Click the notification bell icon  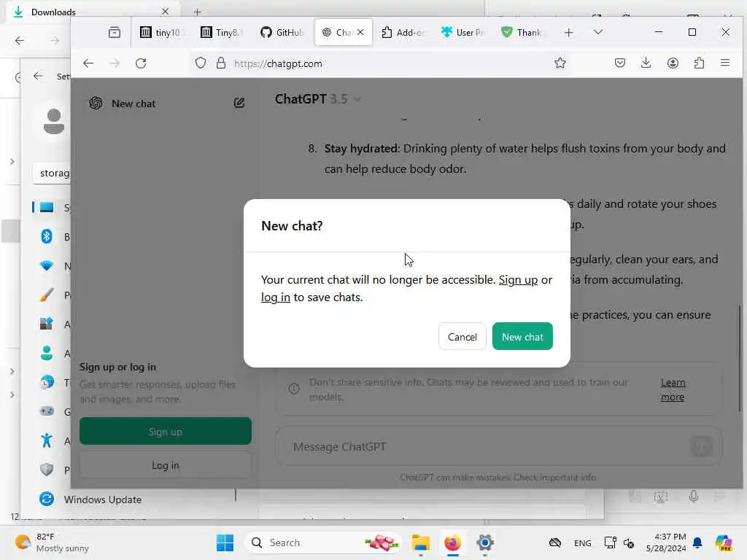click(x=697, y=542)
